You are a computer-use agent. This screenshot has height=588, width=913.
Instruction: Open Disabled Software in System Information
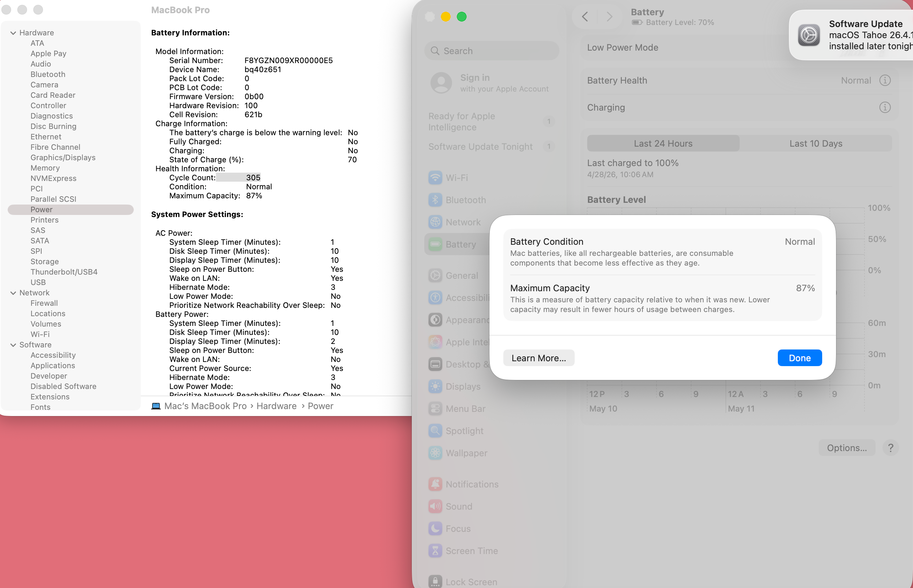click(63, 387)
